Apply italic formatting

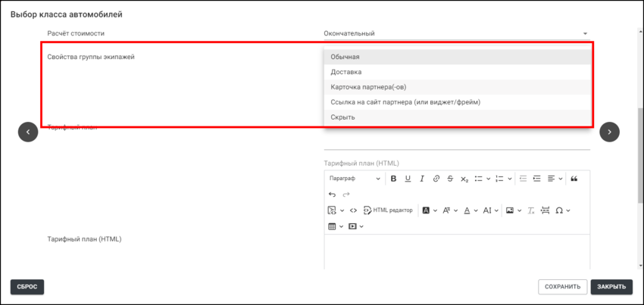pos(422,179)
